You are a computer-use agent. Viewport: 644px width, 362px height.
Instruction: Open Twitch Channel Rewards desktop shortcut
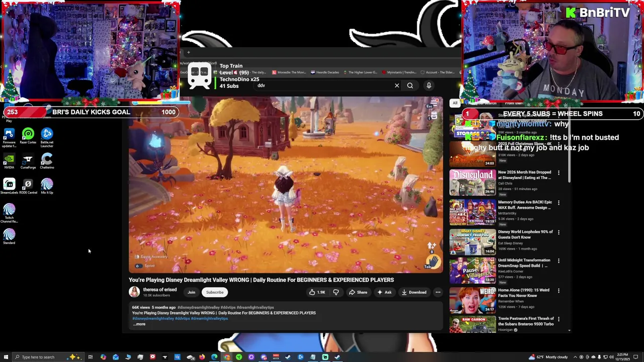(x=9, y=214)
